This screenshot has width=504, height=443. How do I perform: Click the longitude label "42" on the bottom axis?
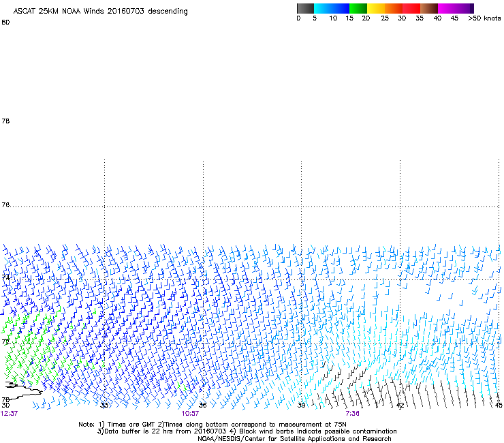pos(400,405)
